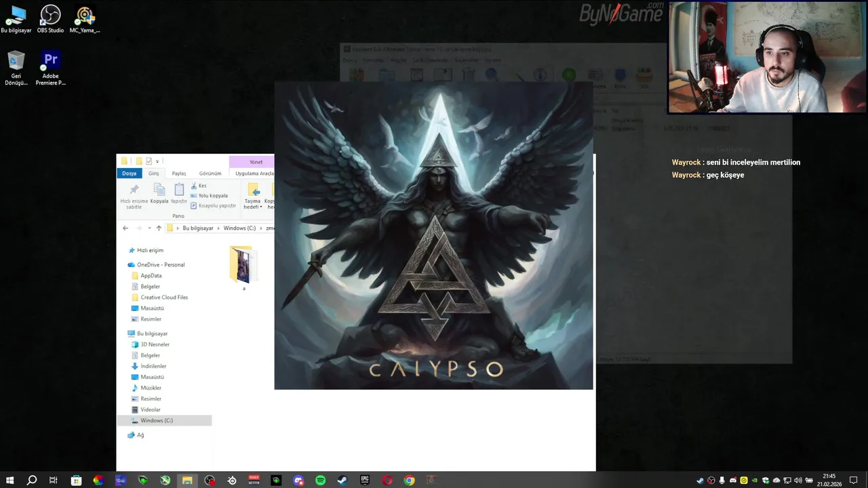
Task: Select Hızlı erişim in navigation pane
Action: 150,250
